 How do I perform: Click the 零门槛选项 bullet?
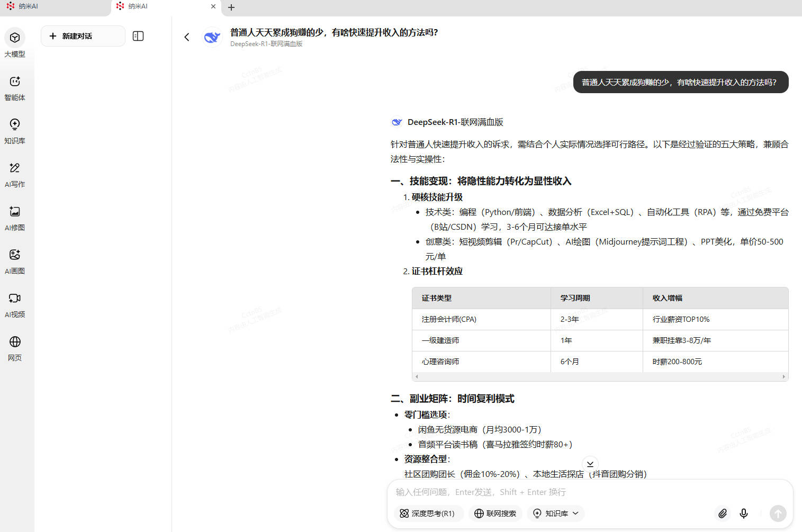click(x=427, y=414)
